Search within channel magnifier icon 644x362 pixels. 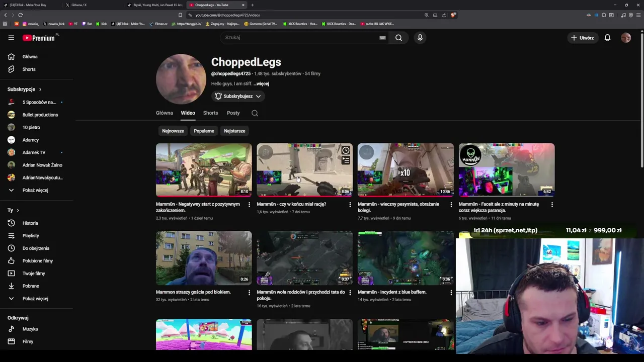tap(255, 113)
